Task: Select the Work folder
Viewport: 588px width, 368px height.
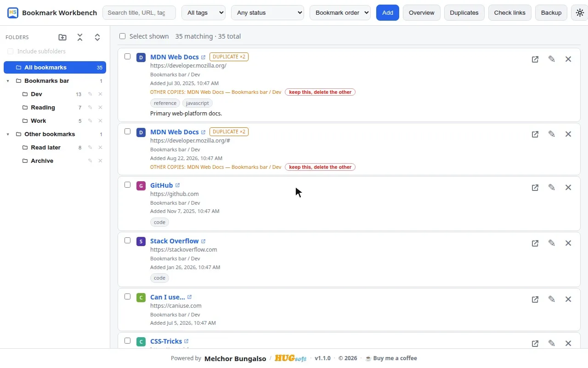Action: tap(38, 121)
